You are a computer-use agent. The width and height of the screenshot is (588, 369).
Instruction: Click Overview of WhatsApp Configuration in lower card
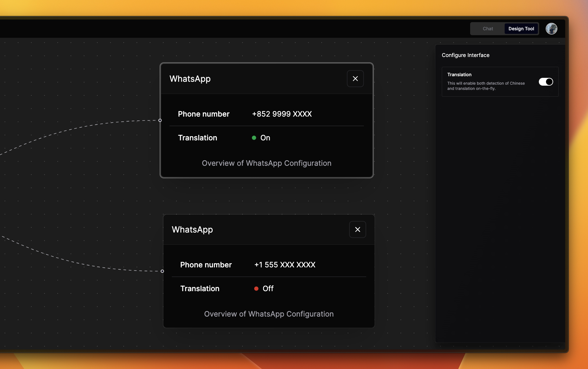269,314
